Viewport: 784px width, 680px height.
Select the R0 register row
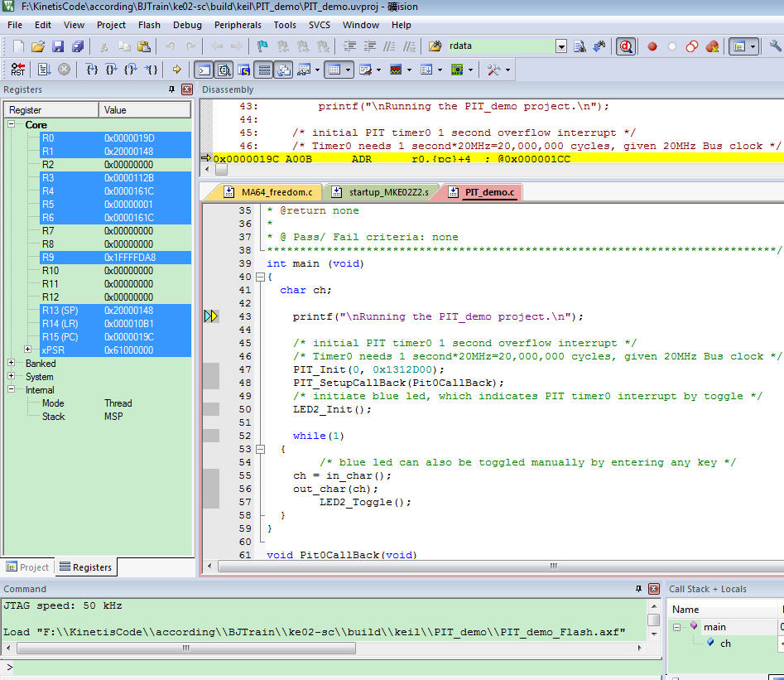(115, 138)
